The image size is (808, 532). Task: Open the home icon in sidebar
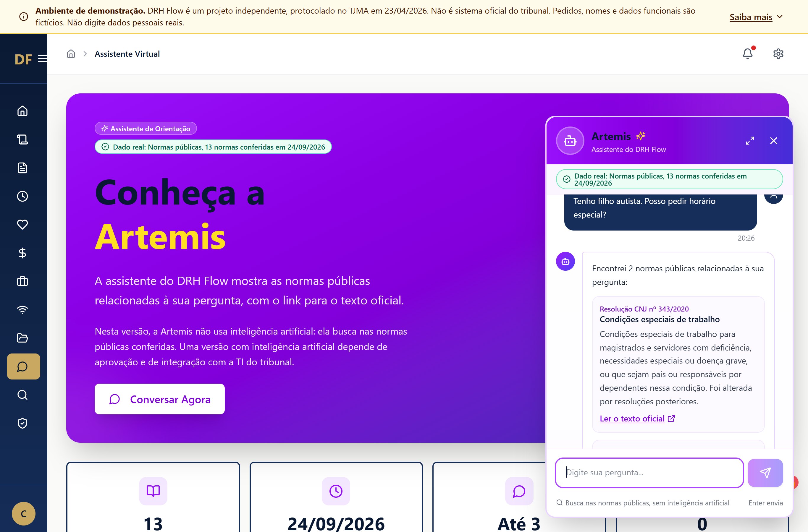(22, 111)
